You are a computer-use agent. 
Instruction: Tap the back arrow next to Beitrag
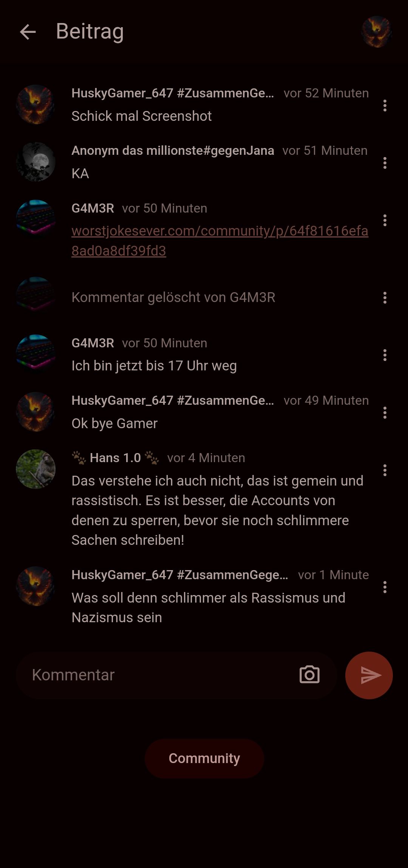coord(28,32)
